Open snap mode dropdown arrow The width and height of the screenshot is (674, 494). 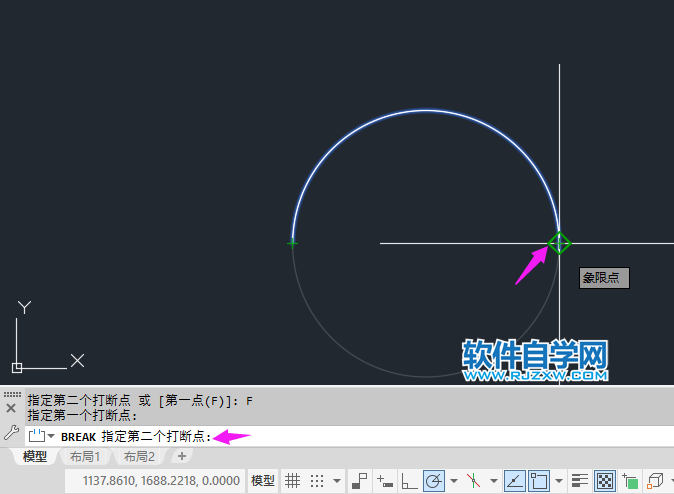click(x=336, y=481)
